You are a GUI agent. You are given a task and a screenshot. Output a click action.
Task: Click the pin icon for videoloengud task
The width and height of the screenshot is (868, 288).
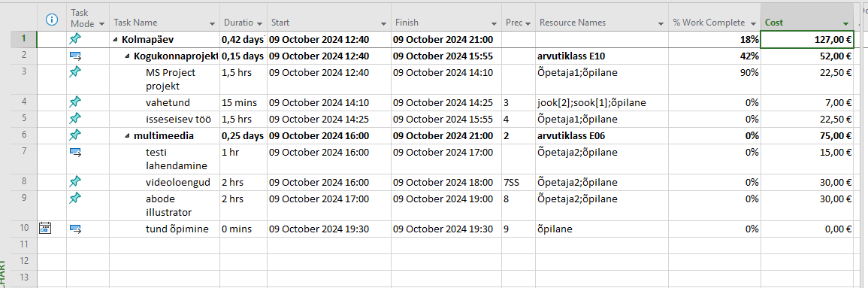[75, 182]
